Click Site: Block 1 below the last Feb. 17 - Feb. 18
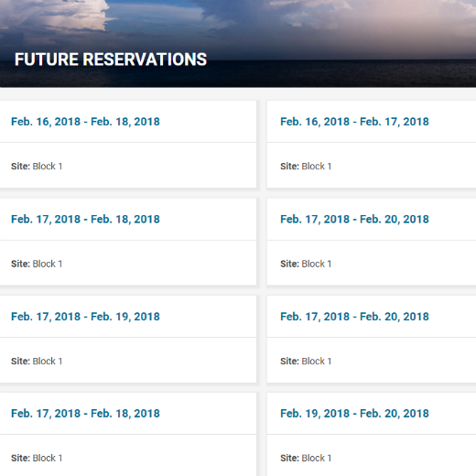 (x=37, y=458)
